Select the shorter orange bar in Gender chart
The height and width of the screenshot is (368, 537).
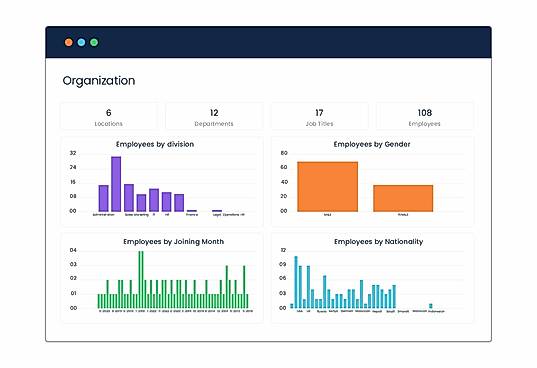(403, 198)
